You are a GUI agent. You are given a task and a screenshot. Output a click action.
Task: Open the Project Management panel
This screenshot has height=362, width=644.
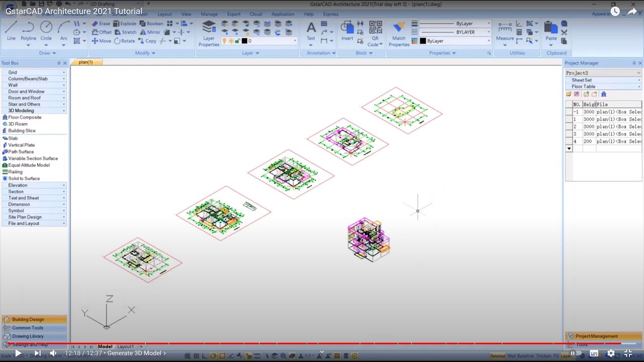603,336
